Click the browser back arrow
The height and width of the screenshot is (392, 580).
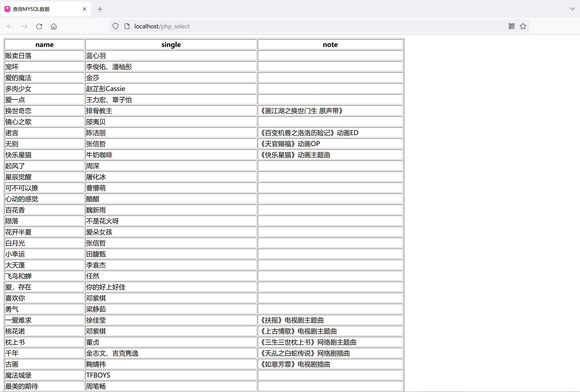[x=10, y=27]
